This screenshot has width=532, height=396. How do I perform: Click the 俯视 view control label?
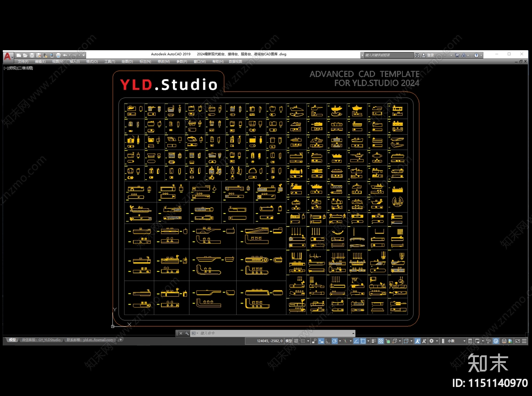click(x=13, y=68)
